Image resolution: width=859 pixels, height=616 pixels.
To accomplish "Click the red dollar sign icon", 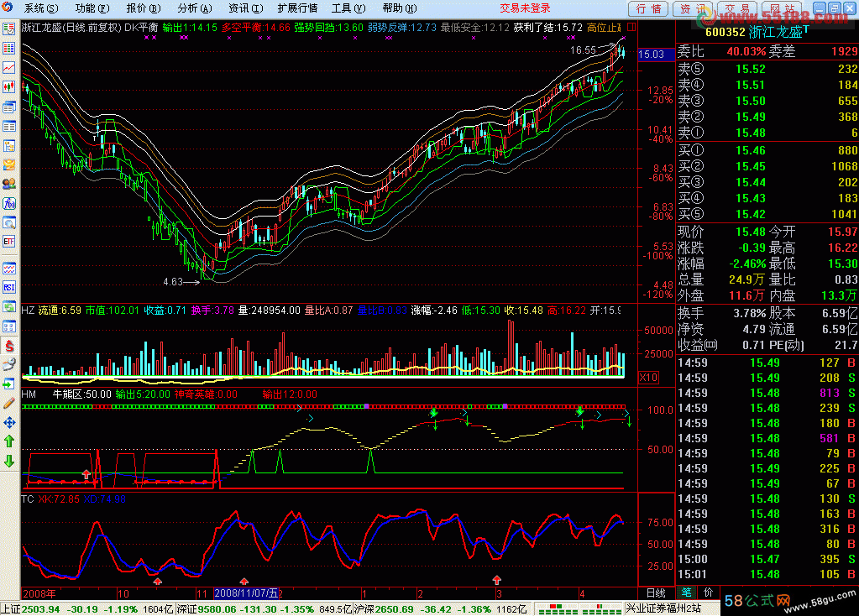I will [x=9, y=345].
